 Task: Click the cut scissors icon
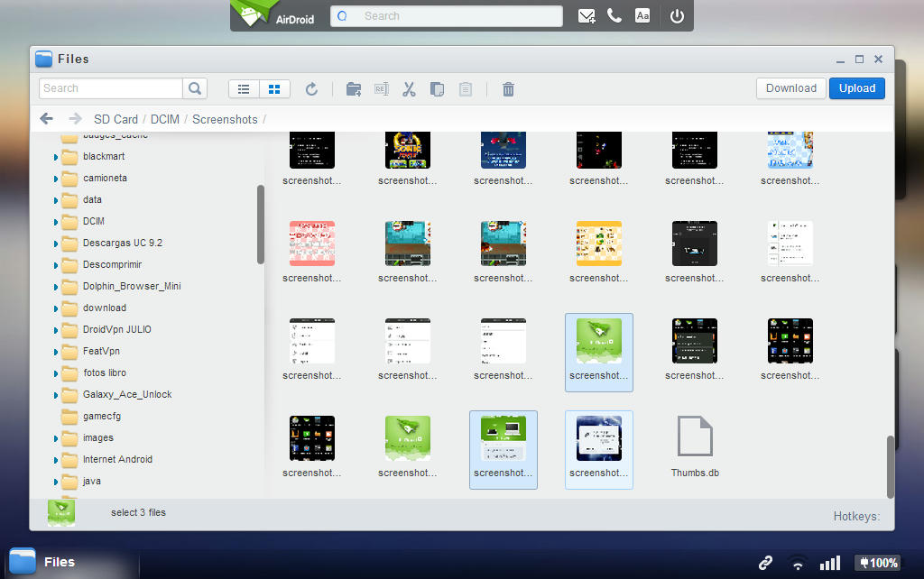[409, 88]
